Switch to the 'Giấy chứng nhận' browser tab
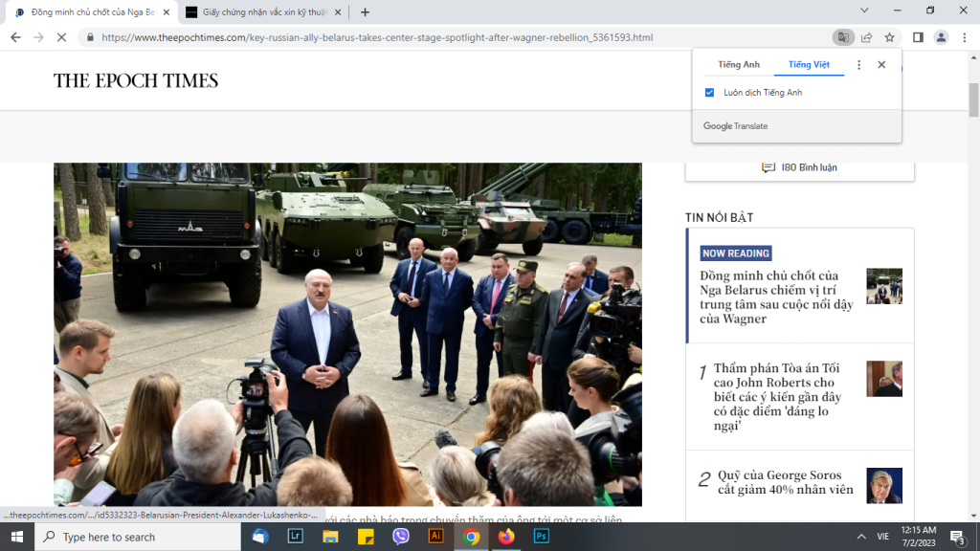The height and width of the screenshot is (551, 980). pos(256,12)
